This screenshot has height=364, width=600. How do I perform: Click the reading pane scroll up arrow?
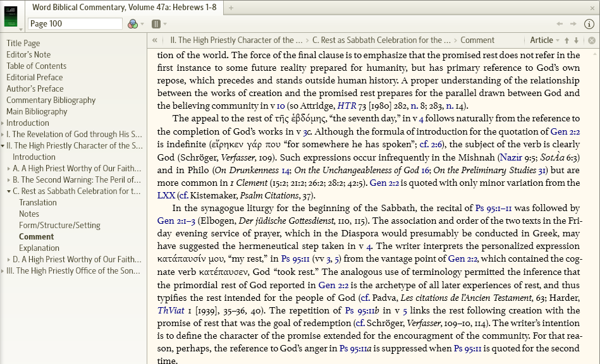tap(595, 54)
